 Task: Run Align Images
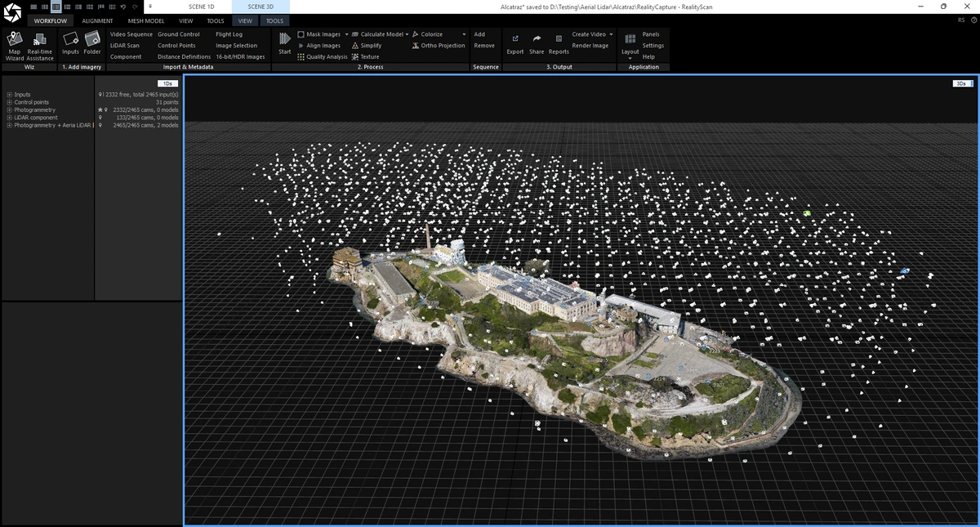pyautogui.click(x=318, y=46)
